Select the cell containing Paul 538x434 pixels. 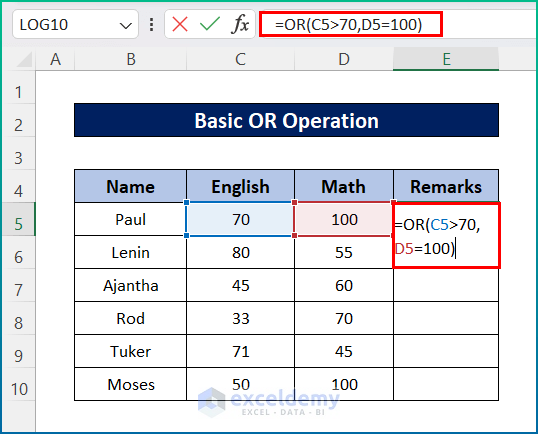coord(130,219)
